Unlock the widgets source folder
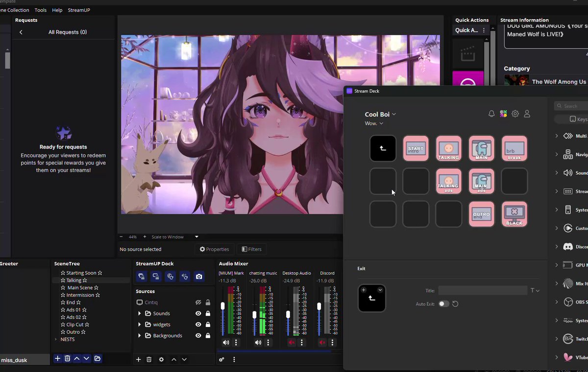The height and width of the screenshot is (372, 588). (208, 325)
